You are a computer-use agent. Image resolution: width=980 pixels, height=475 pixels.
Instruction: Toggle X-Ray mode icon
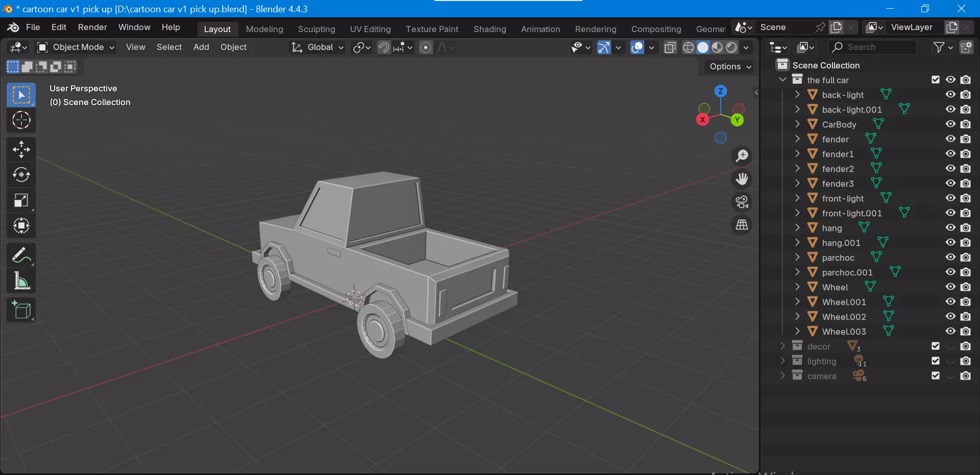670,47
